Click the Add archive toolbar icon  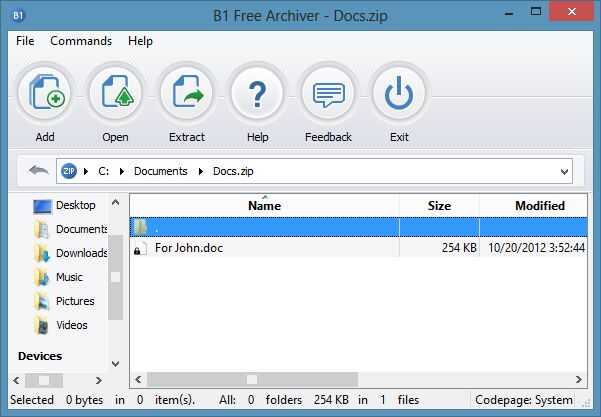45,92
